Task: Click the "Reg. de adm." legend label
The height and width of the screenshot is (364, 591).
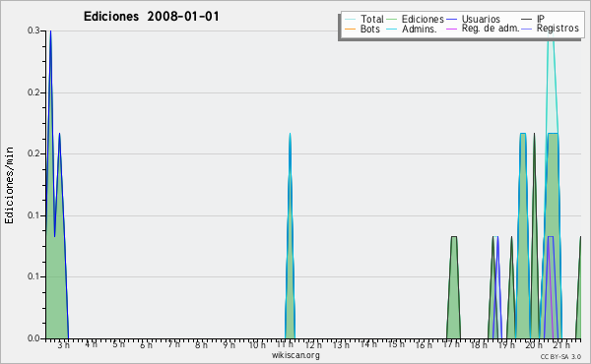Action: (491, 29)
